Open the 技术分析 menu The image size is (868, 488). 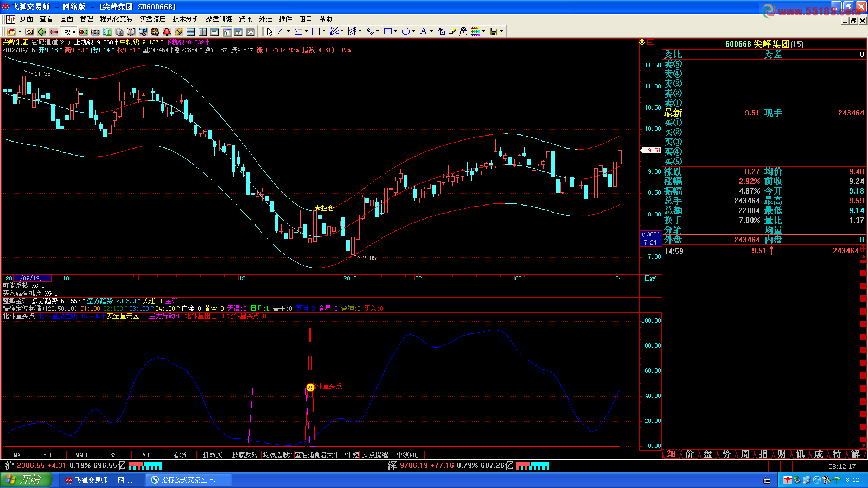click(186, 19)
